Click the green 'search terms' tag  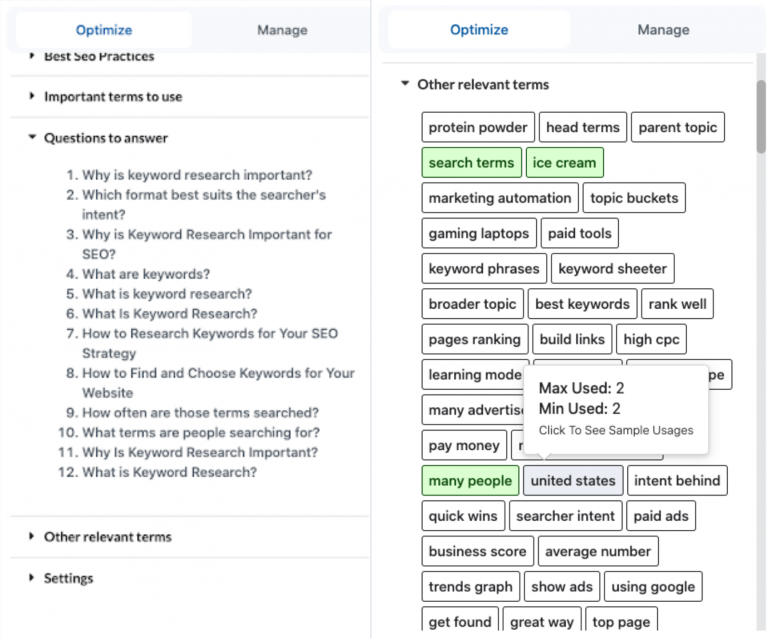point(471,163)
